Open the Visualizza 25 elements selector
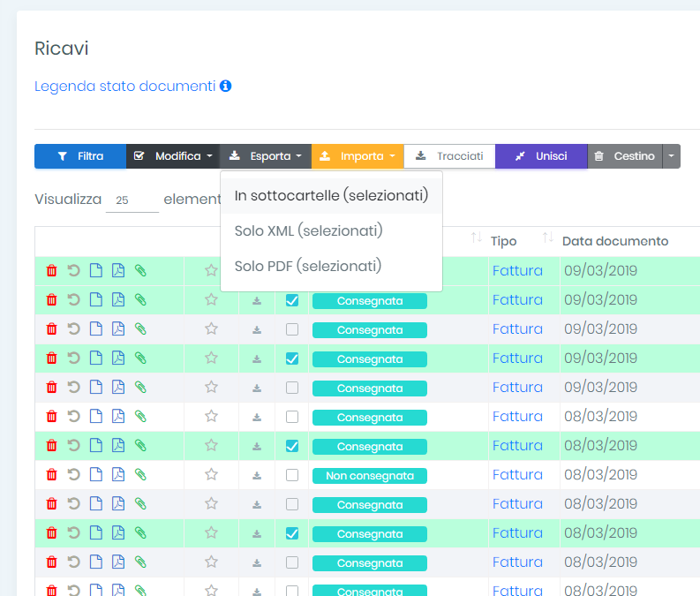Screen dimensions: 700x596 point(132,200)
